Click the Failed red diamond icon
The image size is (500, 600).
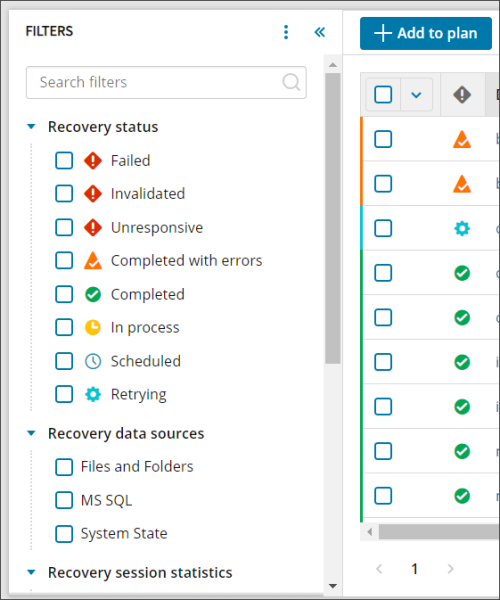93,161
